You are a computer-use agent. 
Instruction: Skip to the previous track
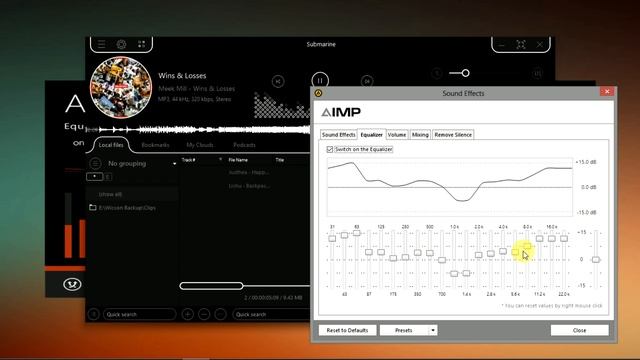[278, 81]
